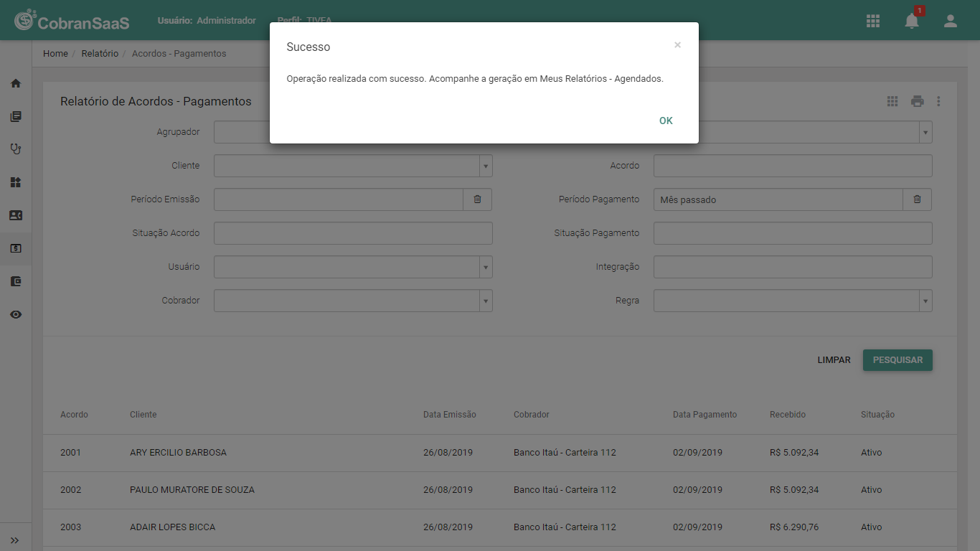Click the Período Emissão input field
The width and height of the screenshot is (980, 551).
coord(339,199)
